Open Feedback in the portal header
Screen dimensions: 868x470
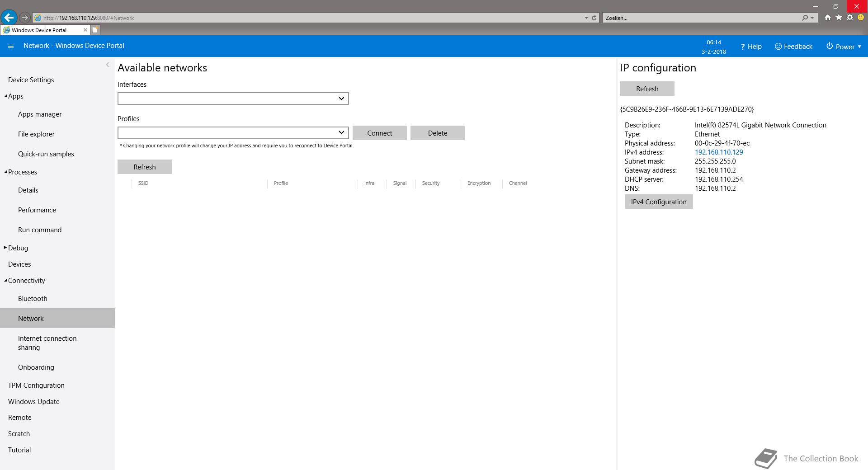(793, 47)
